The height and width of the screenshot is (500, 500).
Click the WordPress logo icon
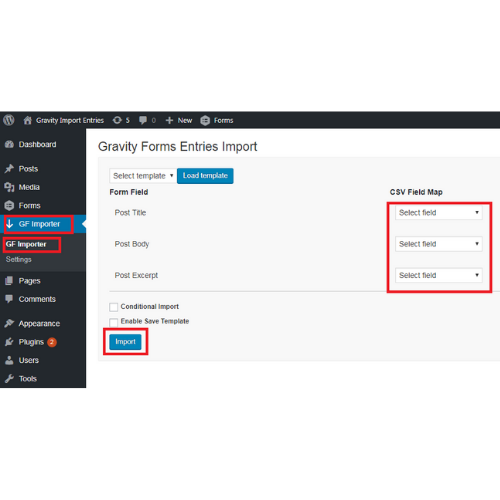[x=9, y=120]
